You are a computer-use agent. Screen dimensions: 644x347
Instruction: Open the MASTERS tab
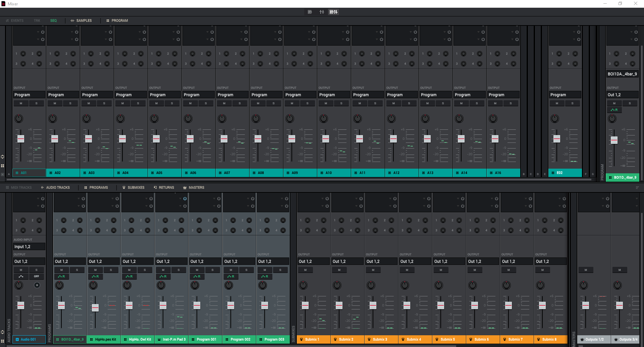point(194,187)
